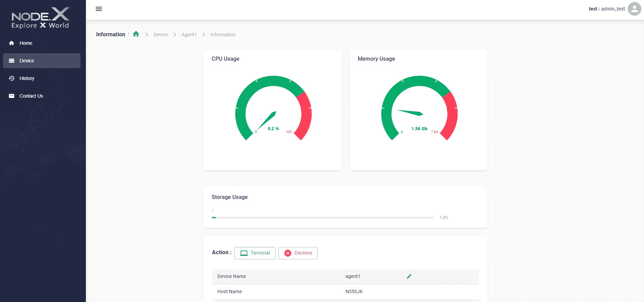This screenshot has width=644, height=302.
Task: Click the History clock icon in sidebar
Action: click(12, 78)
